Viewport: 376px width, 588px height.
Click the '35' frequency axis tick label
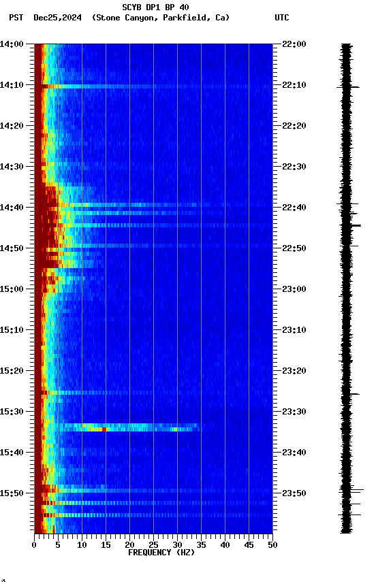(x=201, y=545)
